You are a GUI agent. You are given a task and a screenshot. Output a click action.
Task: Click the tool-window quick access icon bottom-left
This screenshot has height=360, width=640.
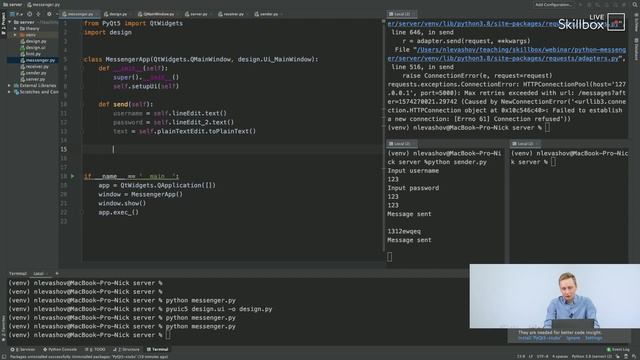[x=3, y=356]
